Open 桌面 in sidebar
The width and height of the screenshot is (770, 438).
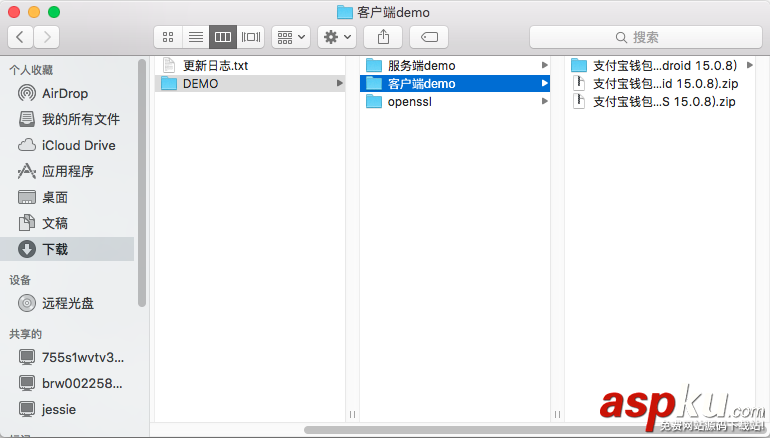[x=67, y=197]
